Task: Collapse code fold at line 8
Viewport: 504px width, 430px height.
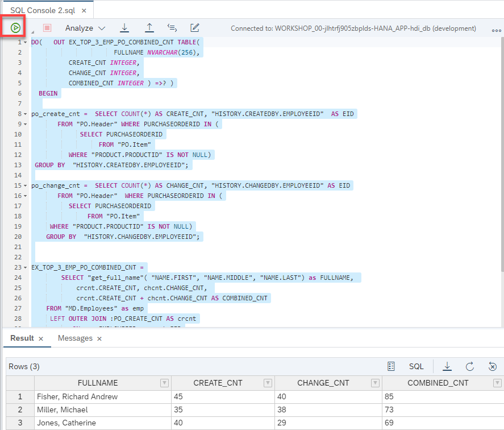Action: [25, 114]
